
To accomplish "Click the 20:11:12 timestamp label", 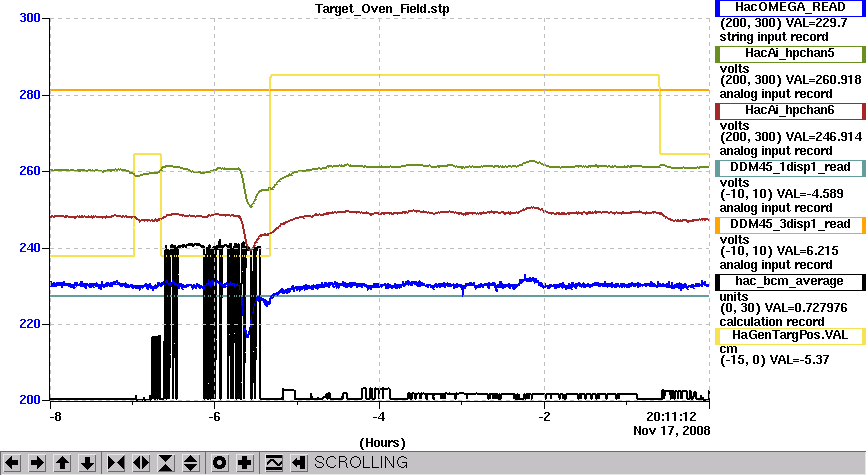I will pyautogui.click(x=671, y=416).
